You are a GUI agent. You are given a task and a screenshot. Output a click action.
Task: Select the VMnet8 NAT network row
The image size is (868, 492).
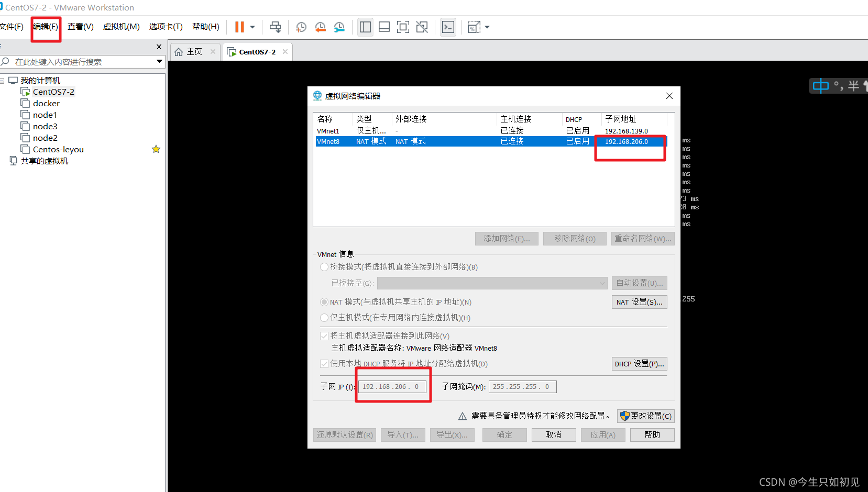[x=491, y=141]
